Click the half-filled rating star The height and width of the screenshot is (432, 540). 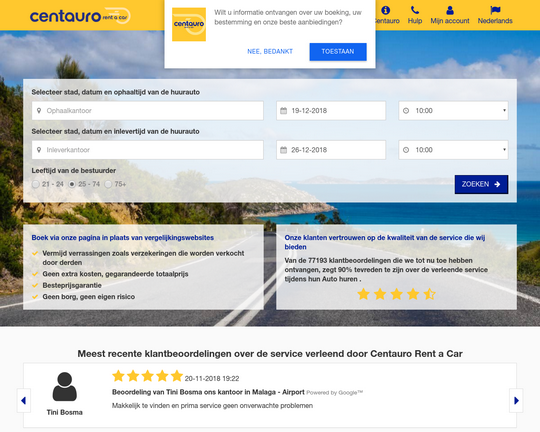[x=429, y=294]
